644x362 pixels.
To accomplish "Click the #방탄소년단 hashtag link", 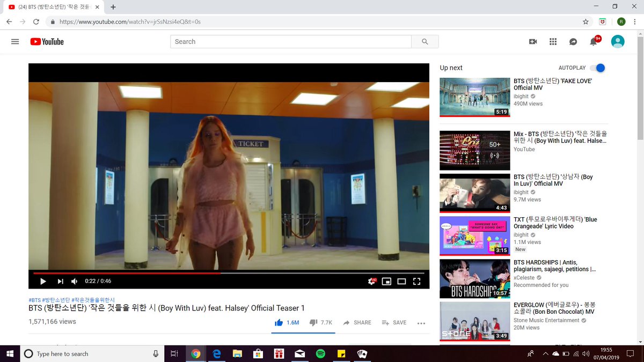I will point(56,300).
